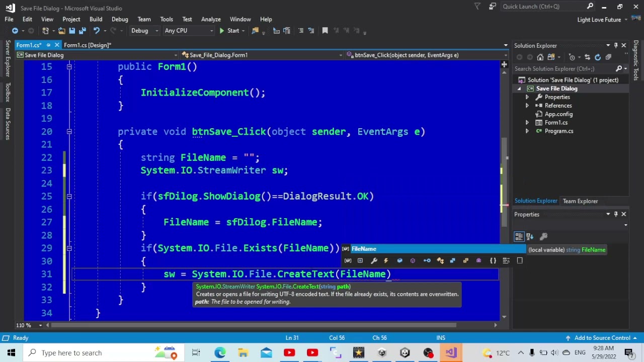Viewport: 644px width, 362px height.
Task: Expand the Form1.cs node
Action: pos(527,123)
